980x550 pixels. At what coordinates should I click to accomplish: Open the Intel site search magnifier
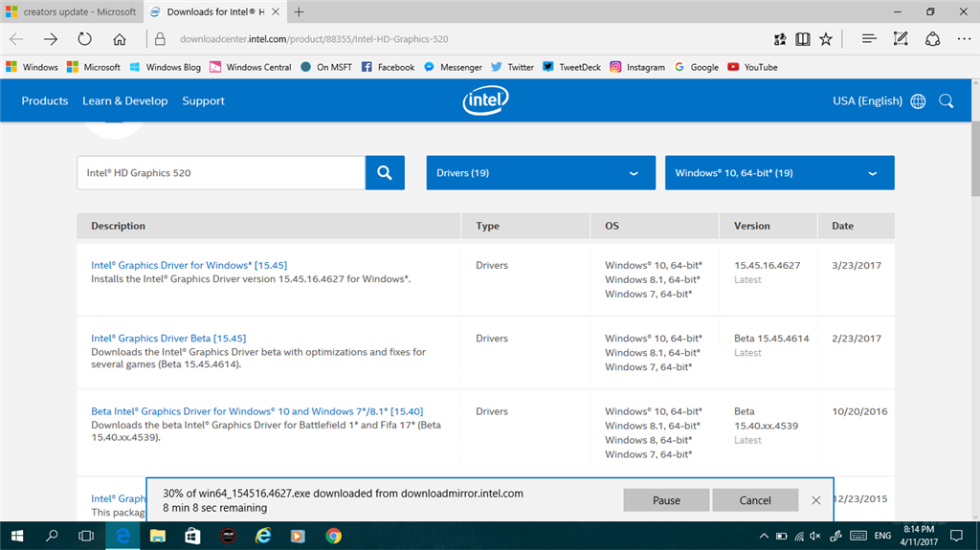(947, 101)
